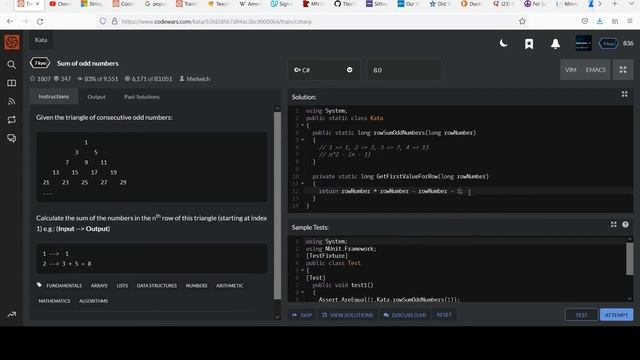Click the Pocket save icon in toolbar
Screen dimensions: 640x360
pos(585,21)
